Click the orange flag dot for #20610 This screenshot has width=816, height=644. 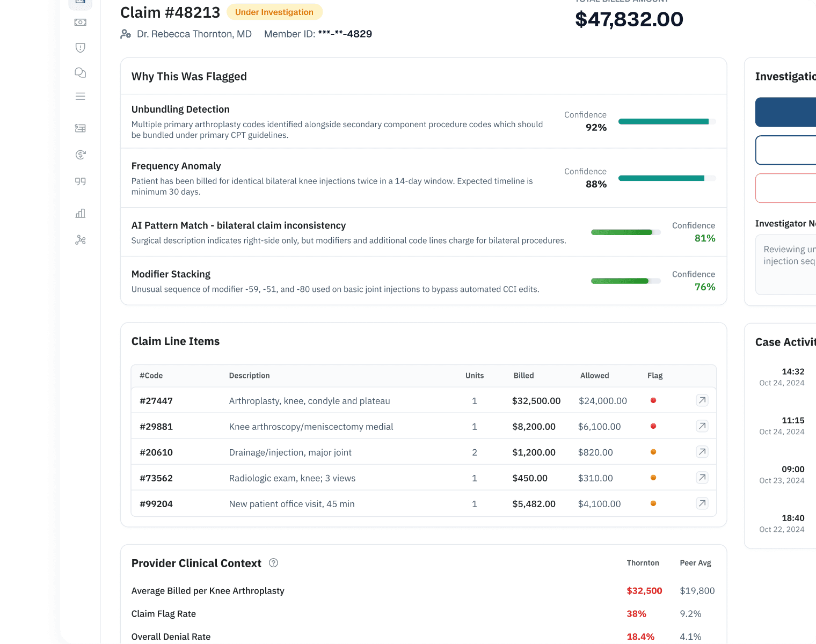pos(653,452)
